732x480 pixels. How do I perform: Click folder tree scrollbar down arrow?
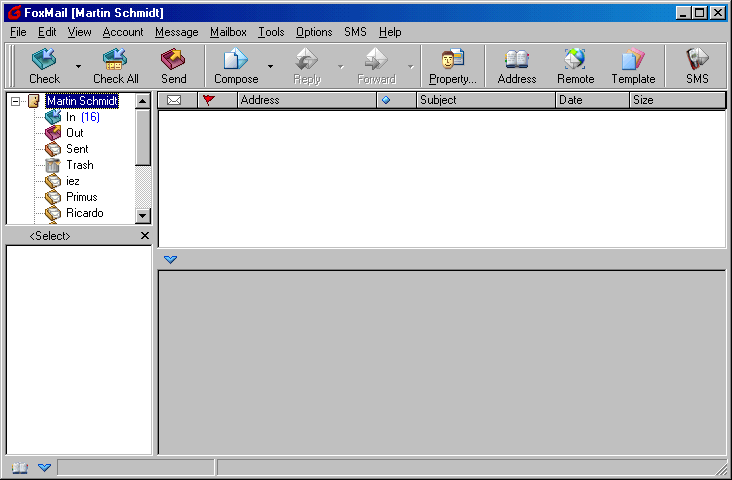tap(143, 215)
